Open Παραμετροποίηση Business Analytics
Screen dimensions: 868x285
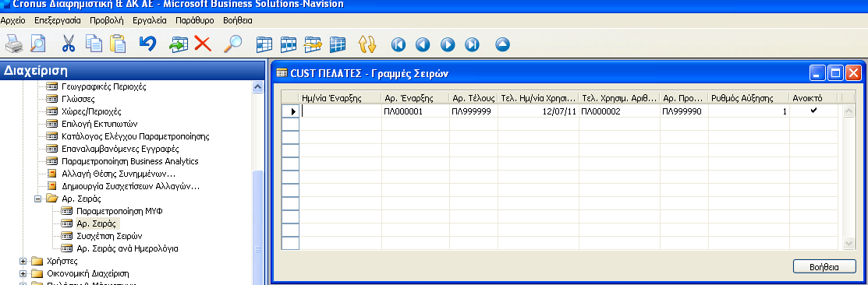pyautogui.click(x=130, y=161)
